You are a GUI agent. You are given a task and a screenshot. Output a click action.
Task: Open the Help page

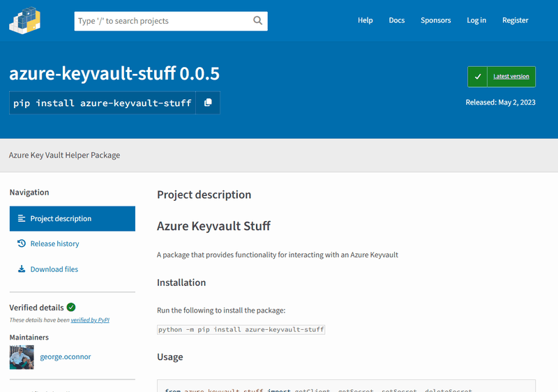pyautogui.click(x=365, y=20)
